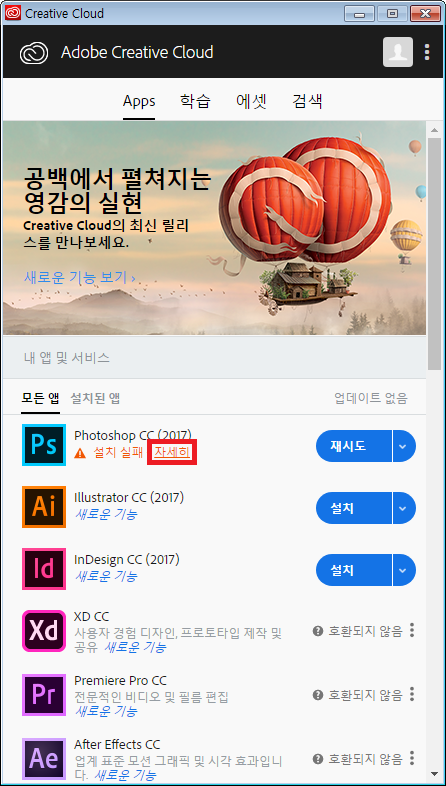
Task: Click the After Effects CC app icon
Action: [x=44, y=758]
